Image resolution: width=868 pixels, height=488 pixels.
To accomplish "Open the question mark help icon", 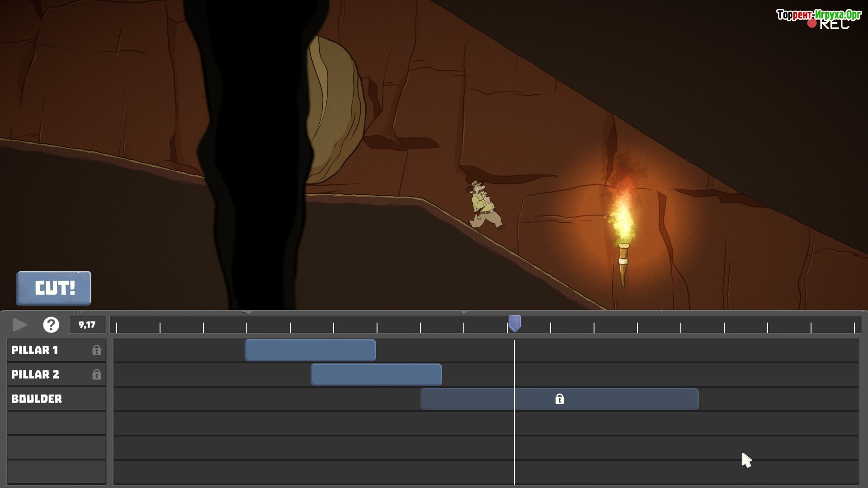I will pyautogui.click(x=51, y=325).
